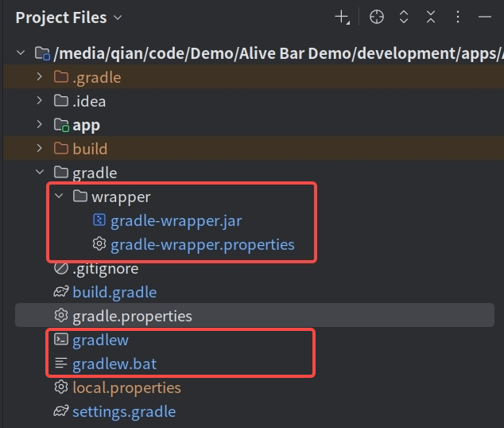Select the .gradle folder name
Viewport: 504px width, 428px height.
click(97, 77)
